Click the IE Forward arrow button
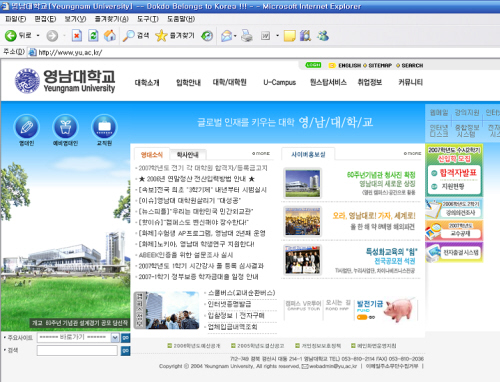This screenshot has height=382, width=500. [52, 36]
